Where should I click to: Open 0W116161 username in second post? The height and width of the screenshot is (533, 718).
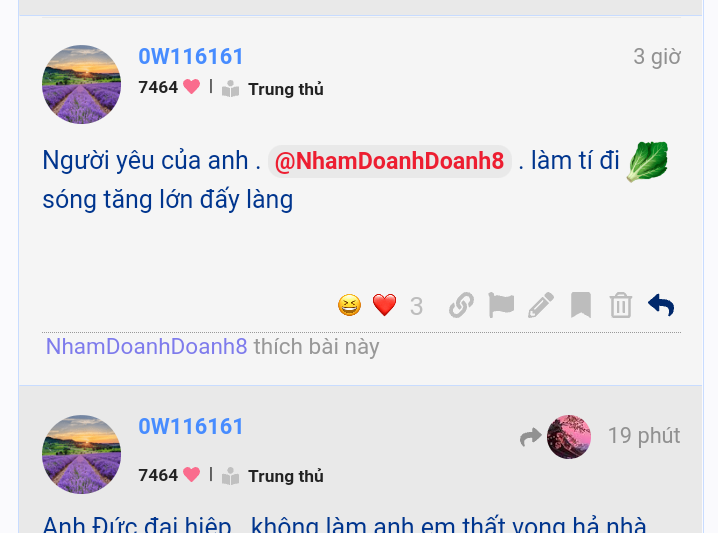(190, 427)
